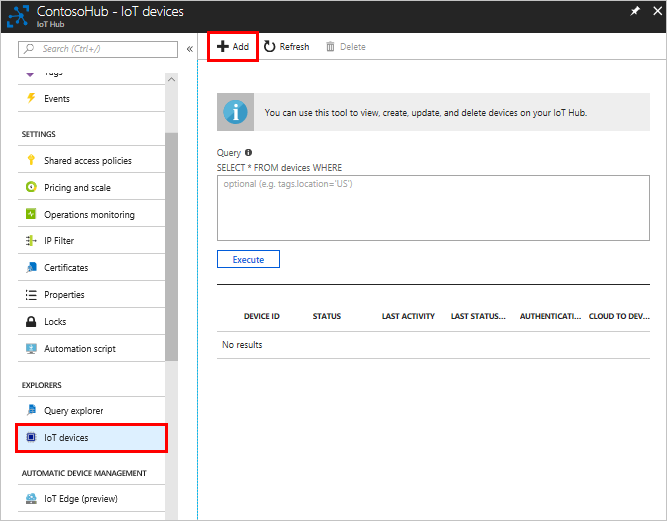Screen dimensions: 667x521
Task: Click the IP Filter icon
Action: click(x=31, y=241)
